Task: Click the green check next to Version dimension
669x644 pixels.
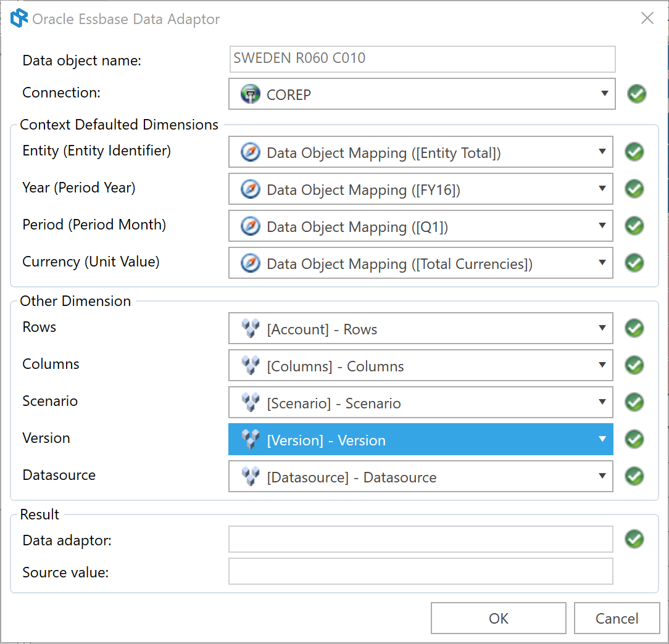Action: pyautogui.click(x=634, y=439)
